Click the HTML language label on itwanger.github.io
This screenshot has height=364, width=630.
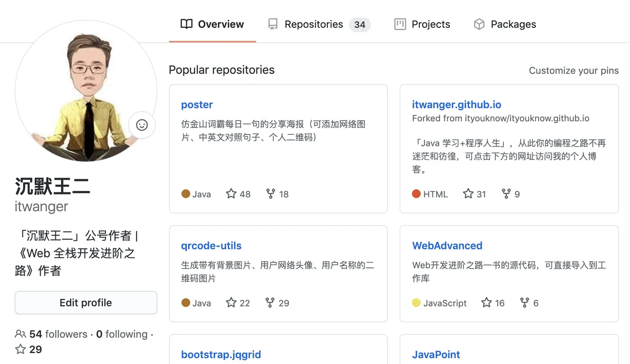coord(436,194)
